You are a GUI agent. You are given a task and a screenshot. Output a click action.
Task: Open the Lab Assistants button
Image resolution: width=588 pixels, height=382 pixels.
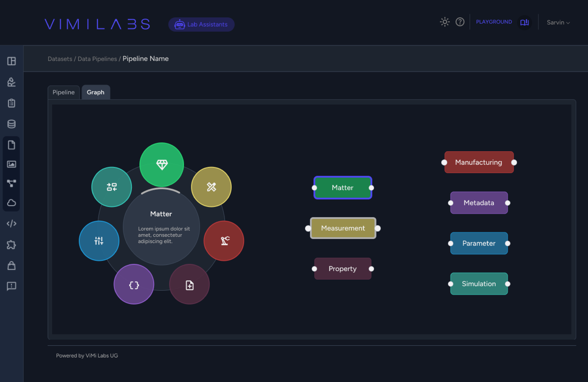[201, 24]
